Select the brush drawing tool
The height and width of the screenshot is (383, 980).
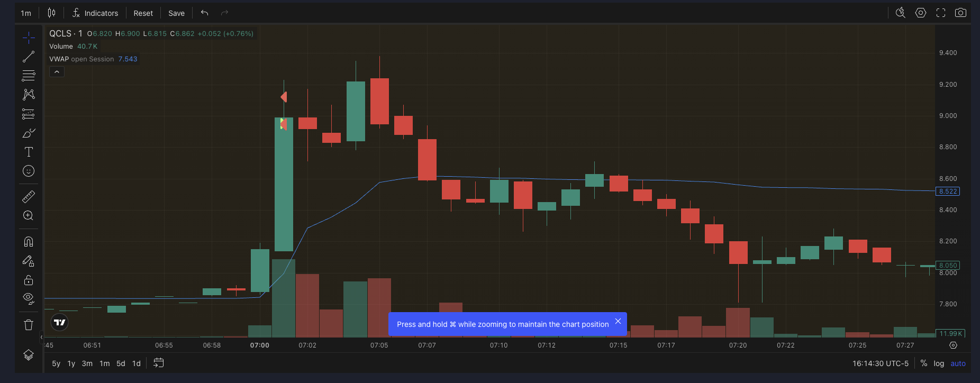click(29, 133)
